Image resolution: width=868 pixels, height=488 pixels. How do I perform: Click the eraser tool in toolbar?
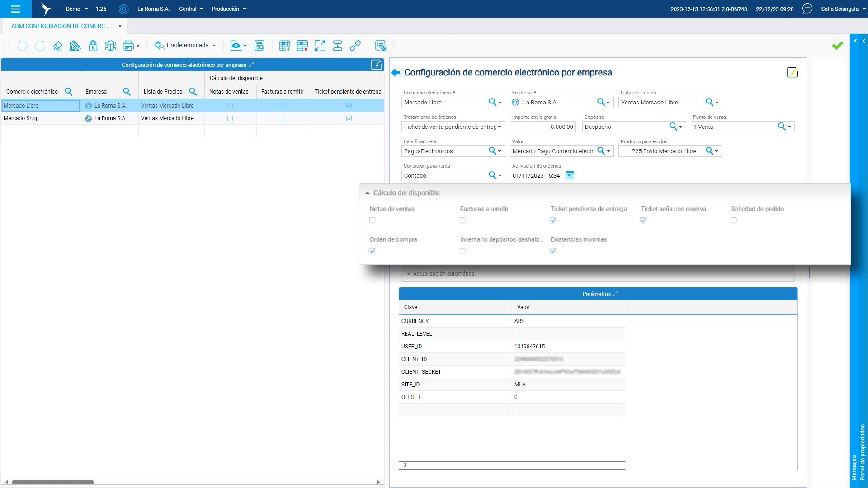[x=57, y=46]
